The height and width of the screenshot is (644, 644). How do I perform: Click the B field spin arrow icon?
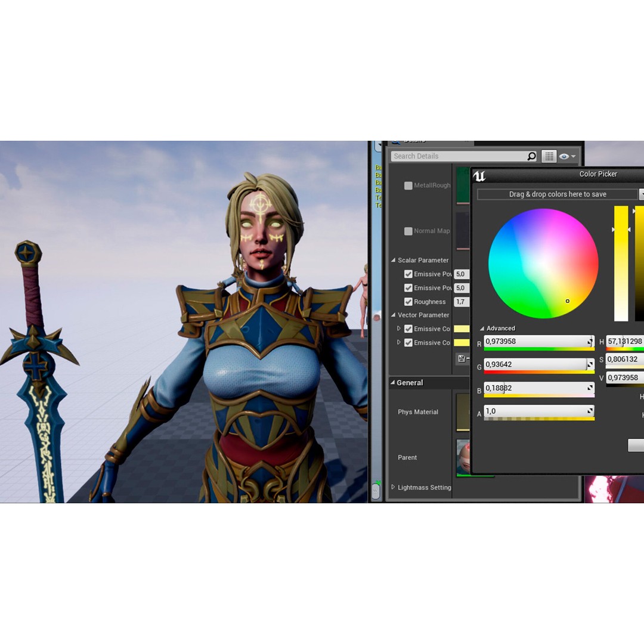[x=590, y=388]
